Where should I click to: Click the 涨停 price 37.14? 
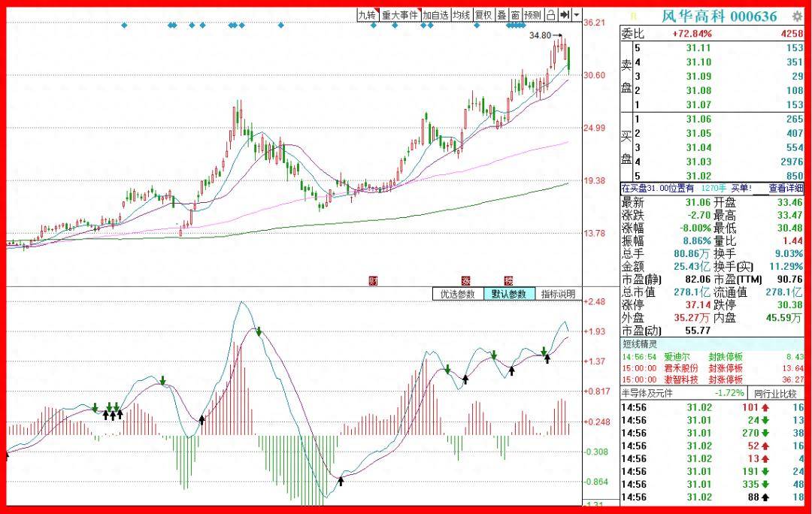click(x=698, y=305)
